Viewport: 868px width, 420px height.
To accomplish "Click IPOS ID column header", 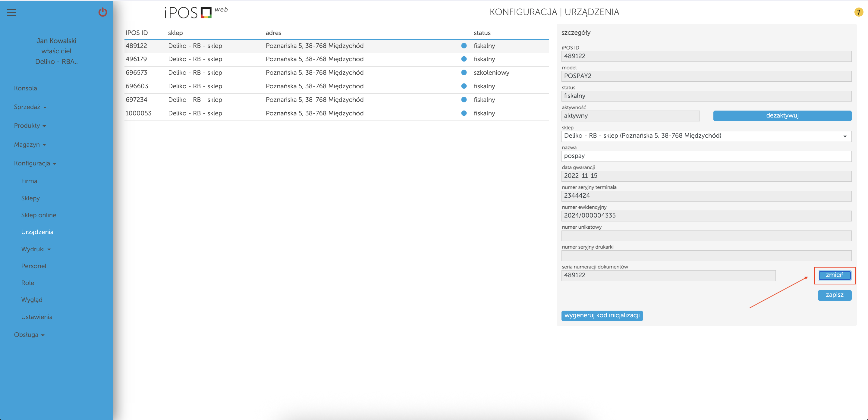I will pyautogui.click(x=137, y=33).
